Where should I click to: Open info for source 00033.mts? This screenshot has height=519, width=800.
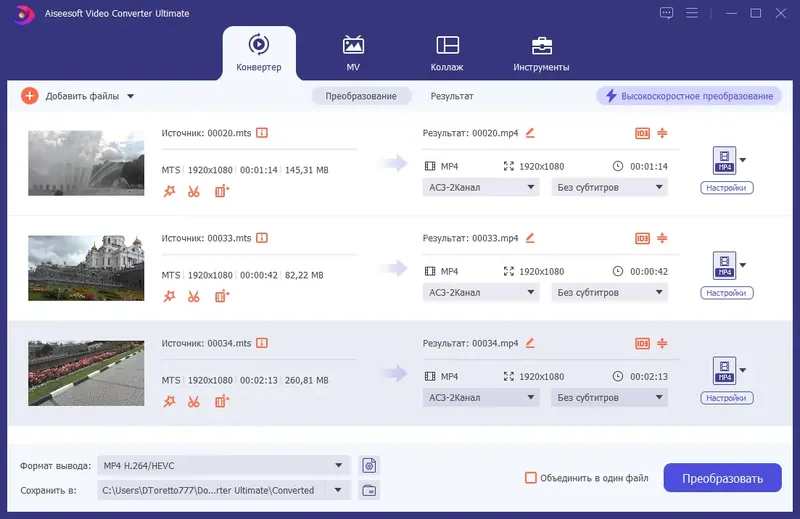tap(262, 238)
